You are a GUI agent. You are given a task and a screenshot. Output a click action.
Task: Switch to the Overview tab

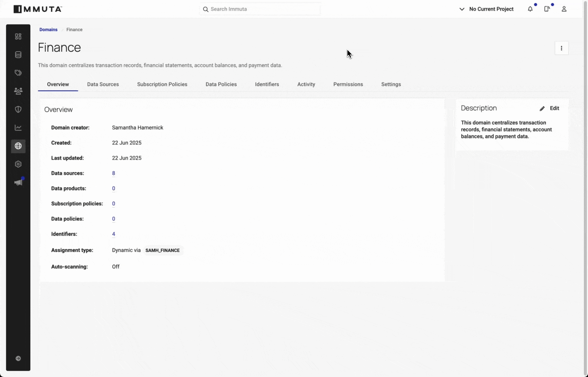point(58,84)
